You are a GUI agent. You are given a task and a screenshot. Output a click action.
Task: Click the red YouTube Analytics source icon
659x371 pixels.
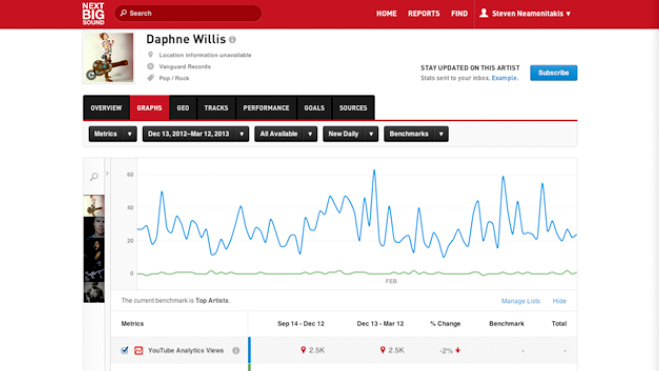pyautogui.click(x=138, y=350)
